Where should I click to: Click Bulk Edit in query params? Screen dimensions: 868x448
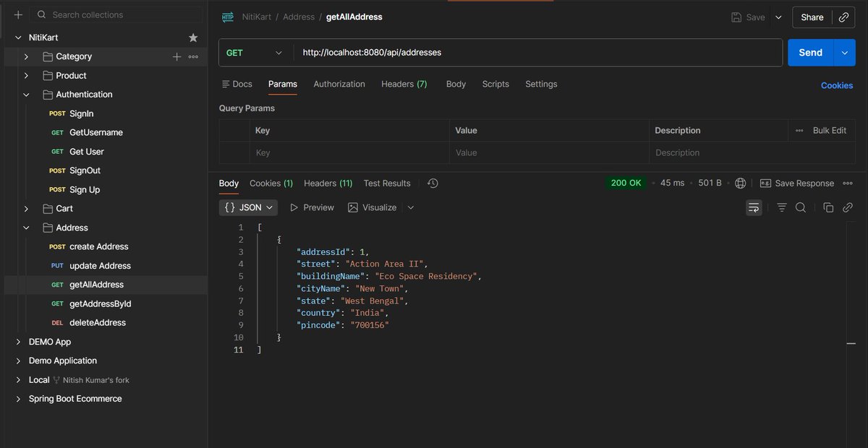(x=830, y=131)
